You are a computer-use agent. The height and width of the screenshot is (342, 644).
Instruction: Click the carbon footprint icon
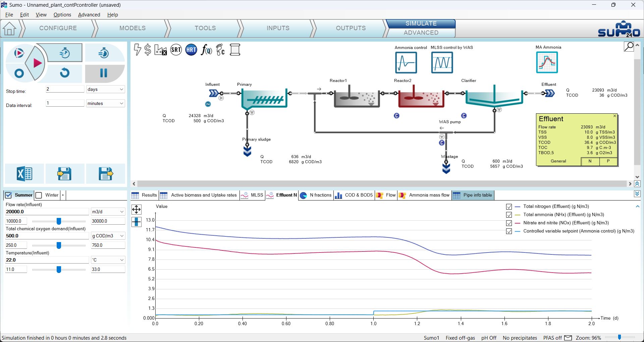pyautogui.click(x=220, y=50)
